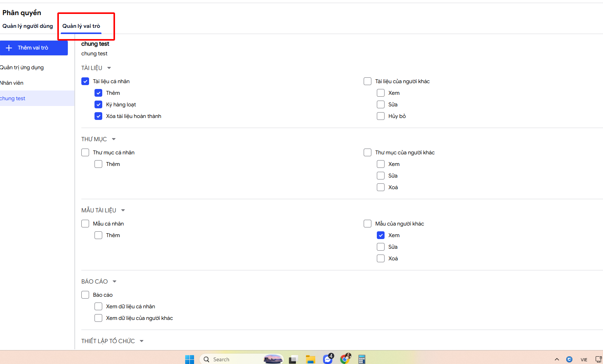Open Task View from the taskbar

pyautogui.click(x=293, y=359)
